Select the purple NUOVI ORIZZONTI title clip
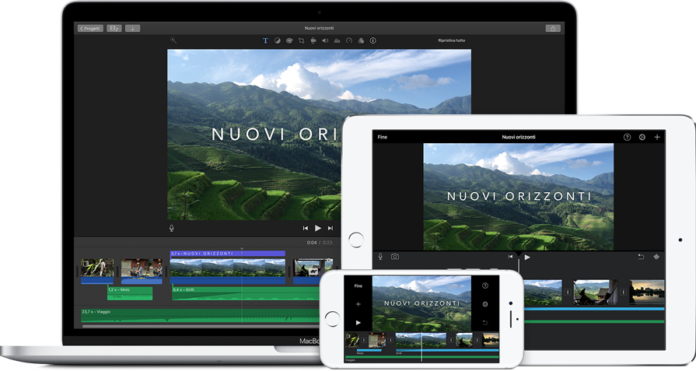 coord(227,253)
